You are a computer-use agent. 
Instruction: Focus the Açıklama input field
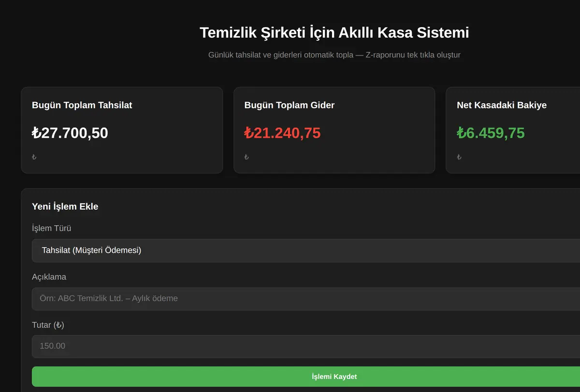[x=306, y=298]
